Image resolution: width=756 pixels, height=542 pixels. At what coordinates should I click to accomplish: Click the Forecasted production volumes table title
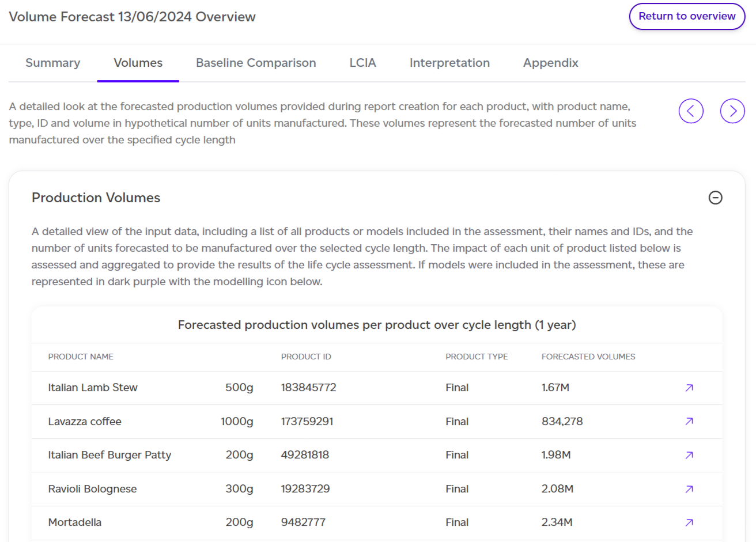tap(377, 325)
